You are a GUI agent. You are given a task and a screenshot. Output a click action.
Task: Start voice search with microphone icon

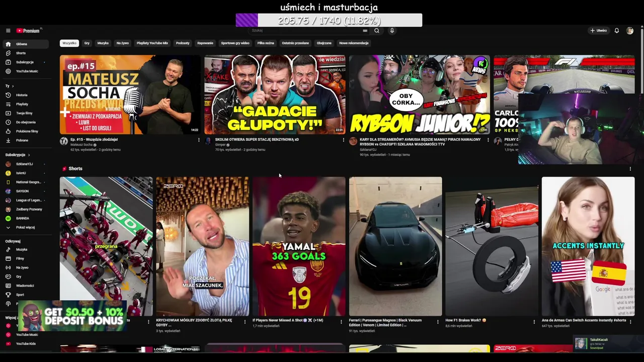(392, 31)
